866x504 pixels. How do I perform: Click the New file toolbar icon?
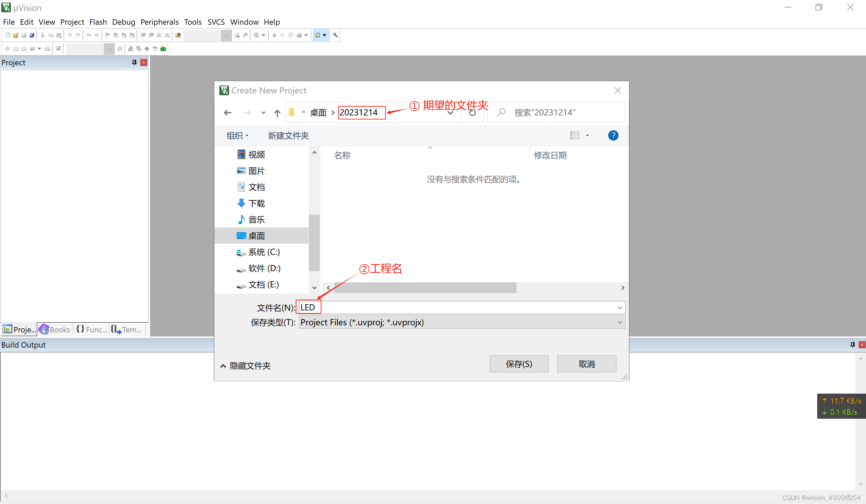[7, 35]
